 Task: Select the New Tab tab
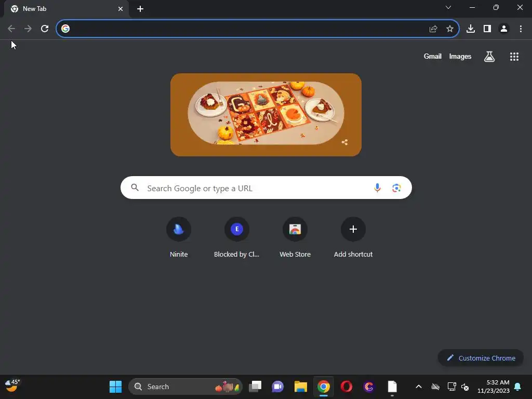coord(66,9)
